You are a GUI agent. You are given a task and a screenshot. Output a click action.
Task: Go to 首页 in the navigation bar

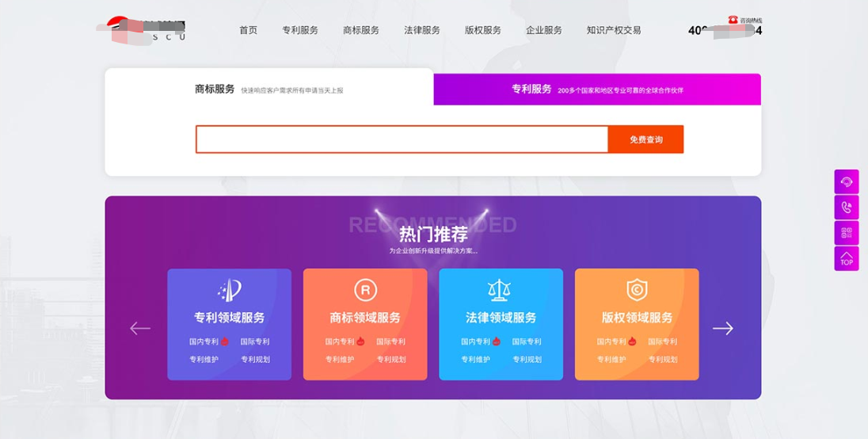click(x=248, y=30)
